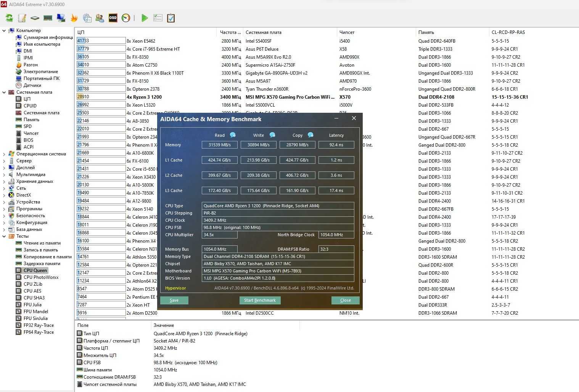Viewport: 579px width, 392px height.
Task: Click the info bubble next to Read
Action: coord(233,135)
